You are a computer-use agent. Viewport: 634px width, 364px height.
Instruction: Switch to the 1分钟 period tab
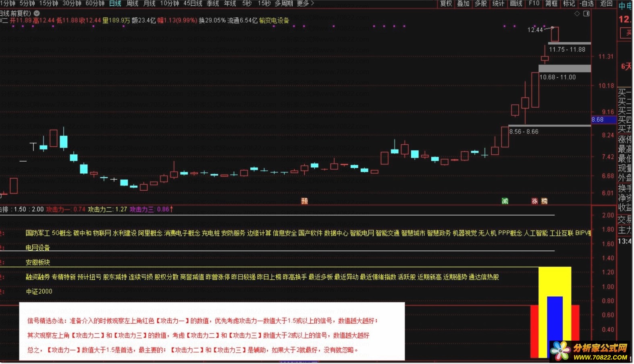8,3
